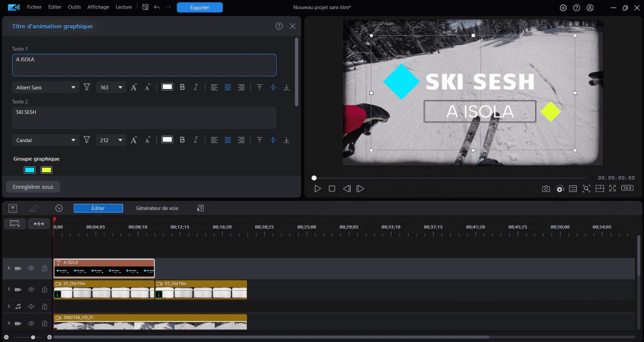Click the stop playback button

click(x=332, y=188)
